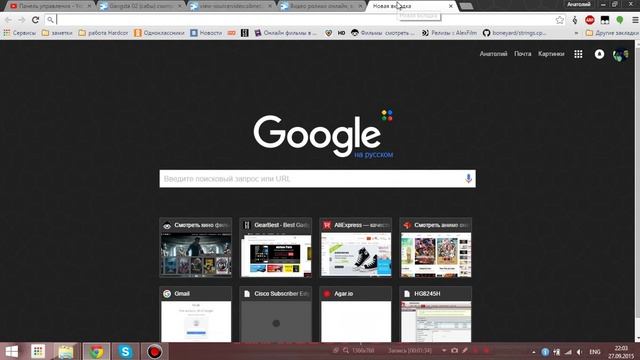Open the Agar.io thumbnail tile
The height and width of the screenshot is (360, 640).
(356, 314)
